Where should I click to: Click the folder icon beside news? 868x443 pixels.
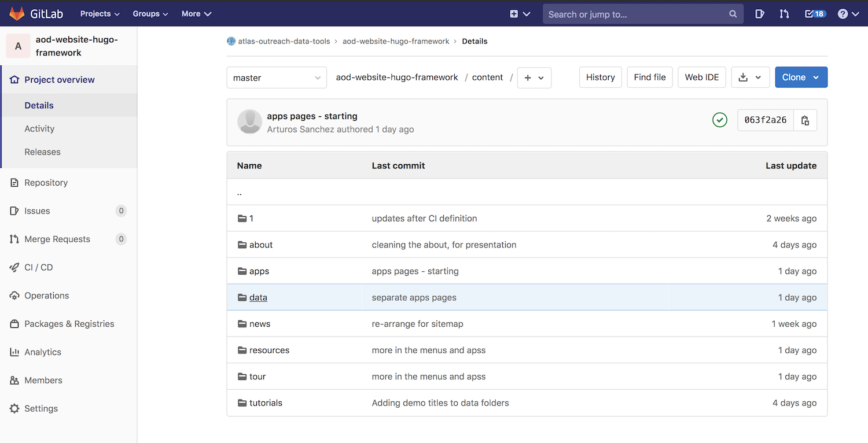242,324
